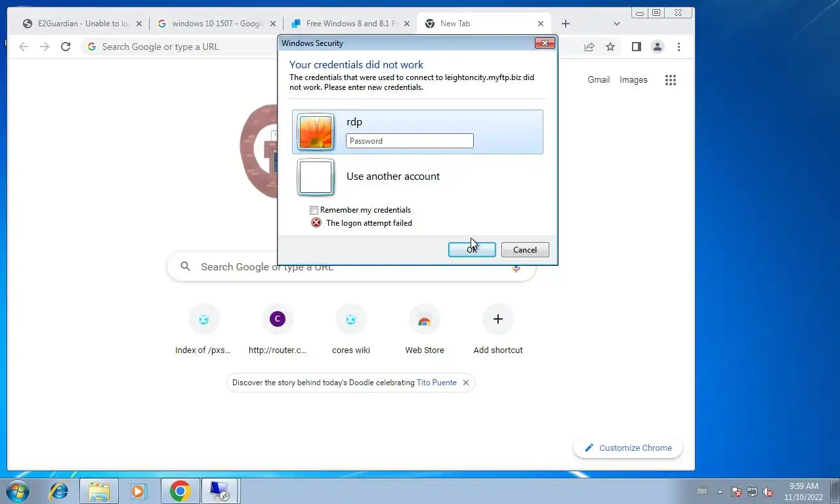Open the Chrome side panel icon
This screenshot has height=504, width=840.
636,47
